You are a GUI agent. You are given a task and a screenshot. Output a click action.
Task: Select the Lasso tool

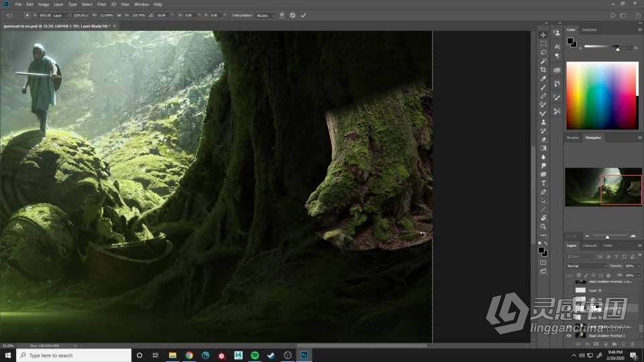543,52
